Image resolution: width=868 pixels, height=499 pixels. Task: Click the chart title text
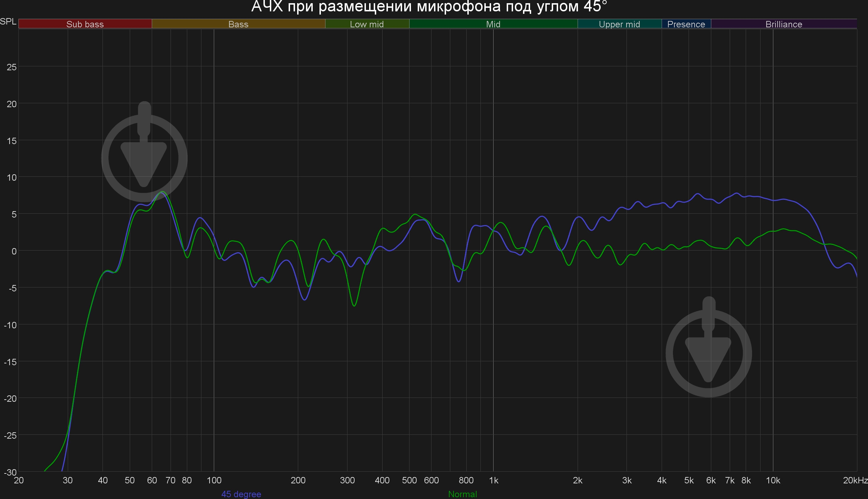click(x=429, y=6)
